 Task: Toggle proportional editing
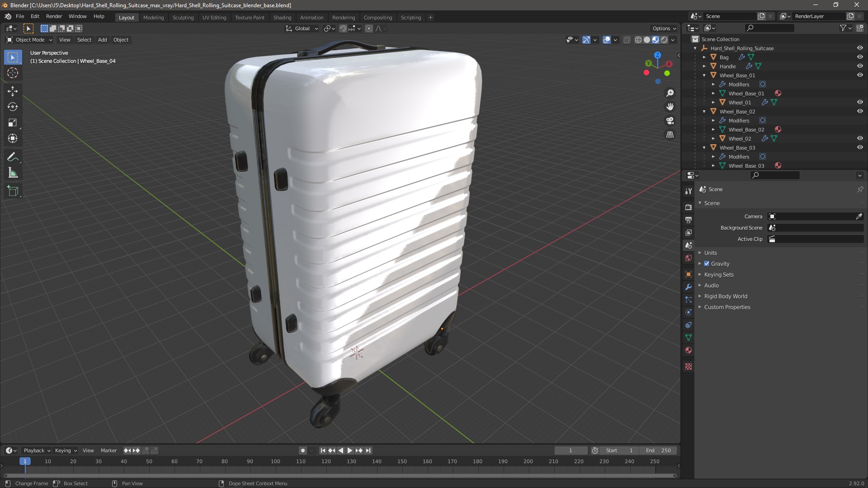[x=369, y=28]
